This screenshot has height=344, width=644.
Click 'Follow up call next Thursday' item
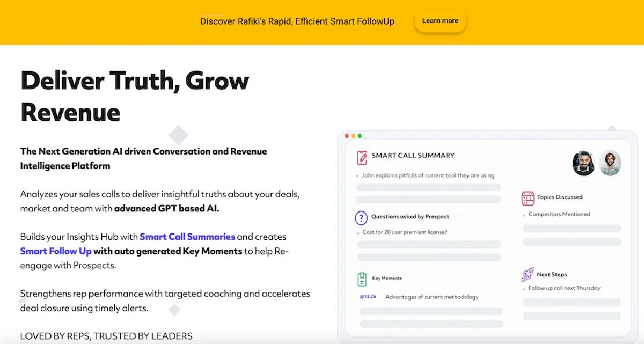(565, 288)
